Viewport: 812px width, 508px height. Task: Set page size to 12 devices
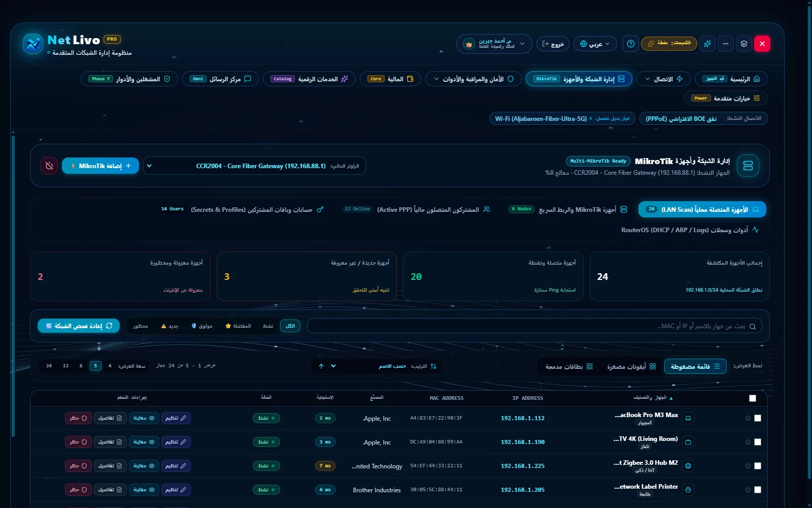coord(65,366)
